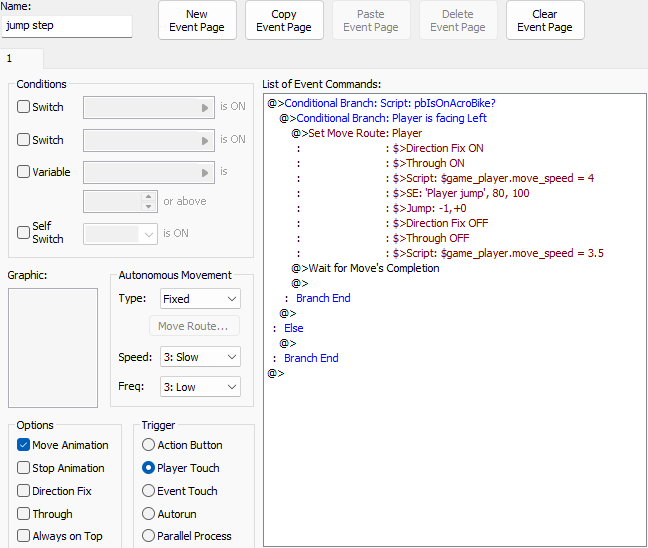Enable the Self Switch condition checkbox
This screenshot has height=548, width=648.
coord(24,232)
